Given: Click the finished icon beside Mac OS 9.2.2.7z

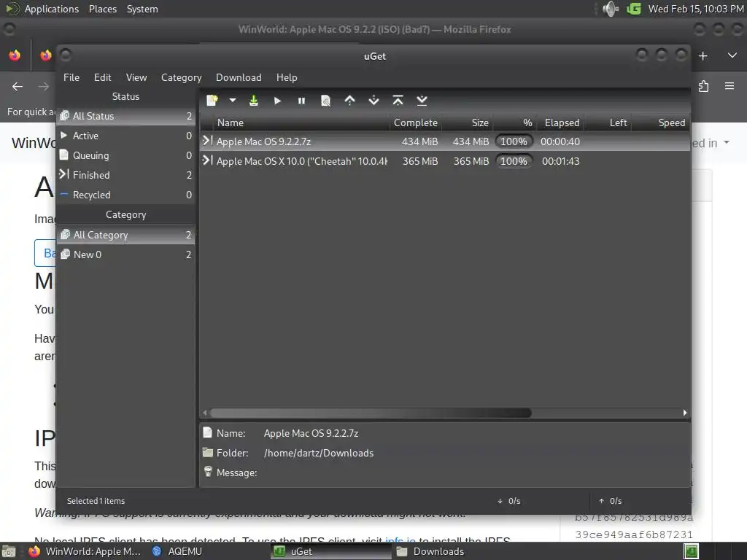Looking at the screenshot, I should (x=207, y=141).
